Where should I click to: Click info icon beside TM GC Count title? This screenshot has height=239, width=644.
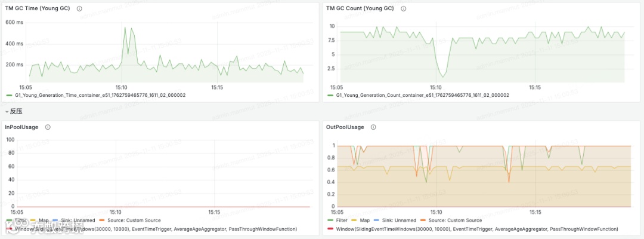click(403, 8)
